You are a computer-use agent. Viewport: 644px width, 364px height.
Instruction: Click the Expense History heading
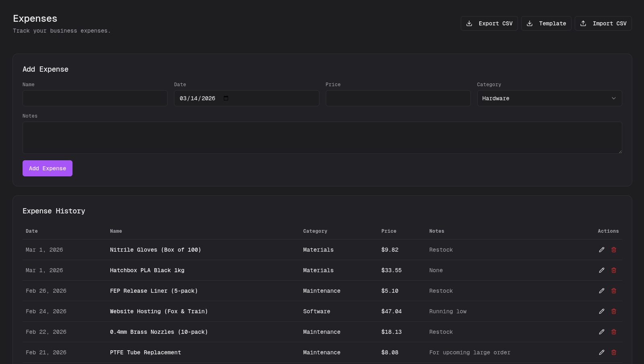(54, 211)
